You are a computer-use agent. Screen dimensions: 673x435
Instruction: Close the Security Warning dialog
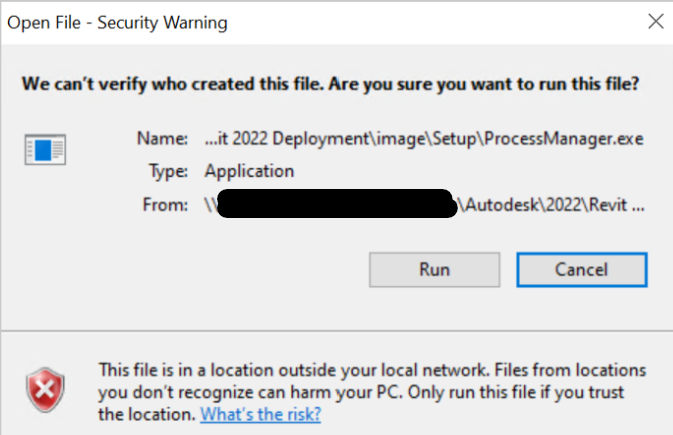point(655,21)
